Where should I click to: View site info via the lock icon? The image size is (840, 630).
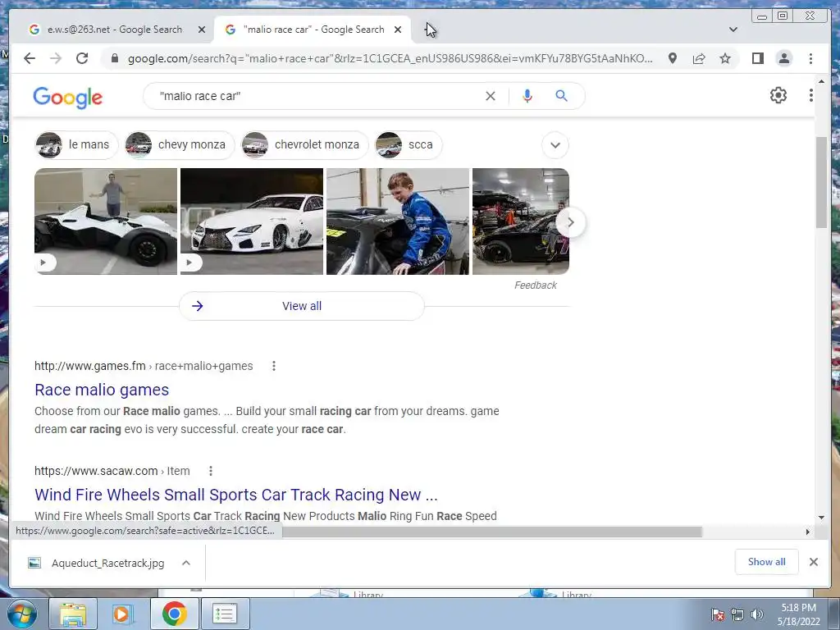coord(114,58)
